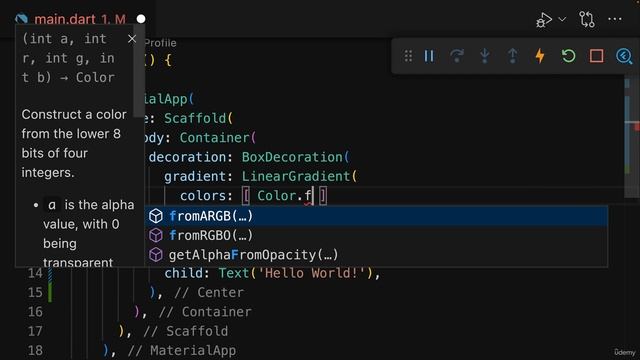Viewport: 640px width, 360px height.
Task: Click the Container widget name
Action: pos(214,138)
